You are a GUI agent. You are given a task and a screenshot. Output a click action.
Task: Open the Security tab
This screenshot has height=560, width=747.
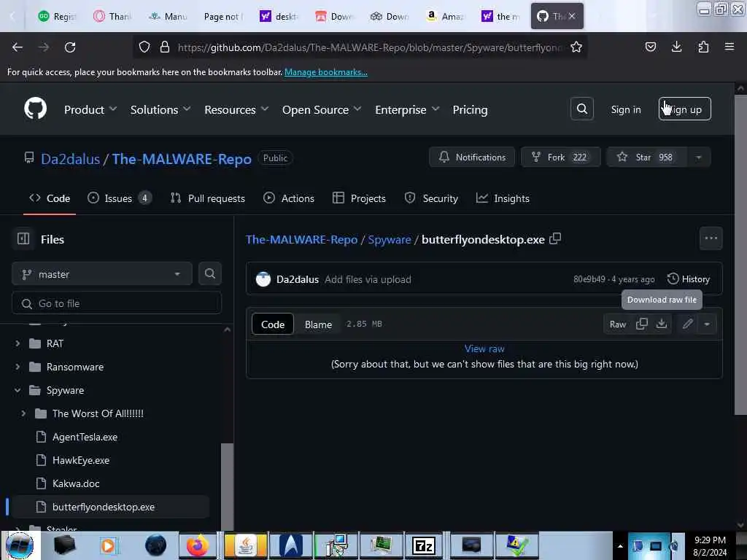click(x=431, y=198)
